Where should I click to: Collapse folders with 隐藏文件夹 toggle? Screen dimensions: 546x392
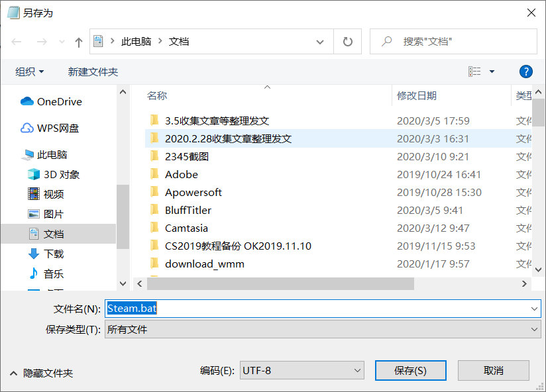click(42, 373)
